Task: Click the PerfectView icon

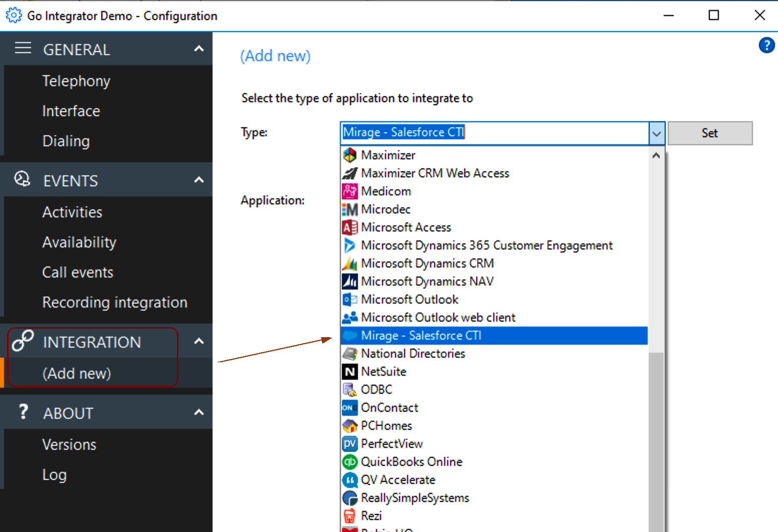Action: click(x=349, y=444)
